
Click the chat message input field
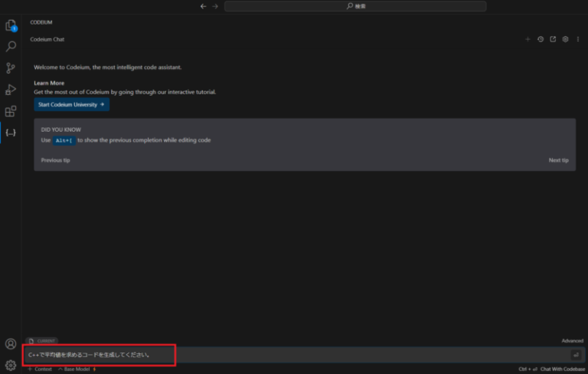[306, 355]
